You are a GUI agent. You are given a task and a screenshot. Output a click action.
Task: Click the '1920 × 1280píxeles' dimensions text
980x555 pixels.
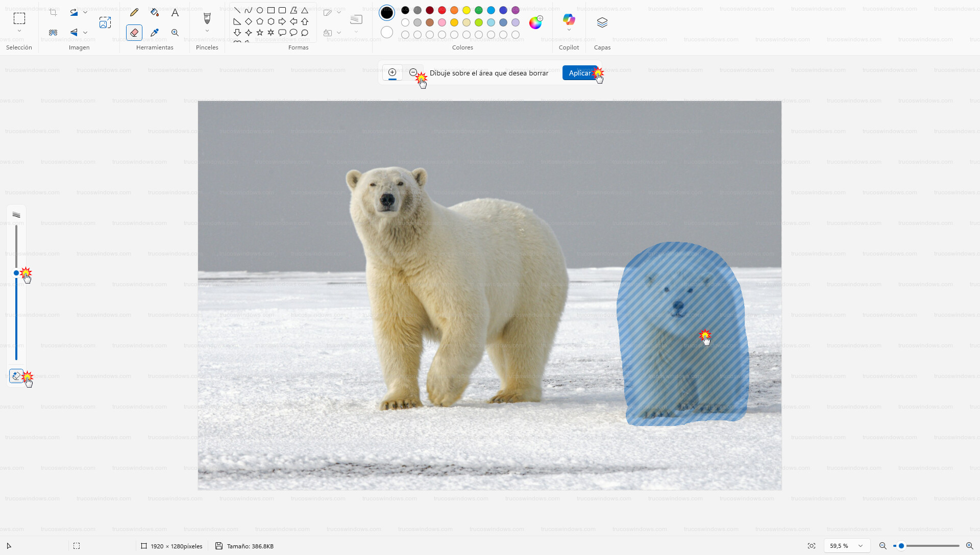[177, 546]
